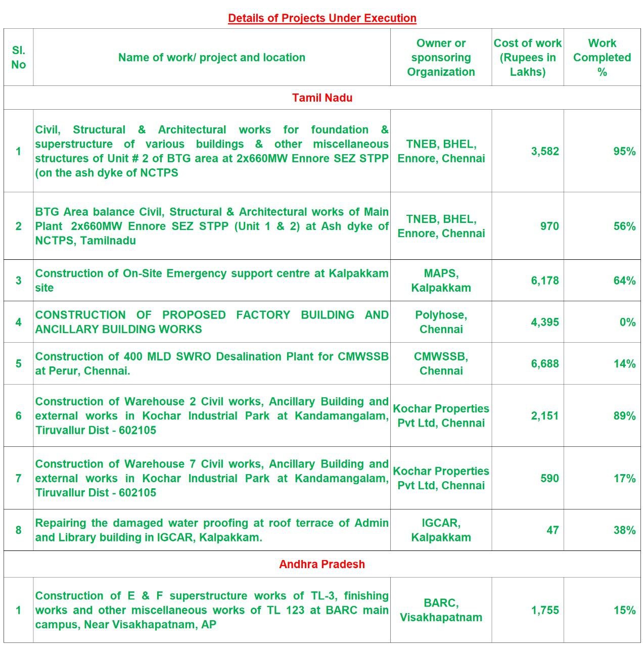Image resolution: width=644 pixels, height=647 pixels.
Task: Select the Unit # 2 BTG area project description
Action: (x=212, y=151)
